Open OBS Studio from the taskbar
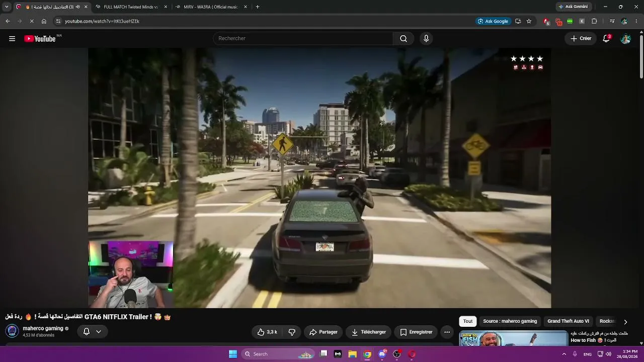The height and width of the screenshot is (362, 644). [397, 354]
